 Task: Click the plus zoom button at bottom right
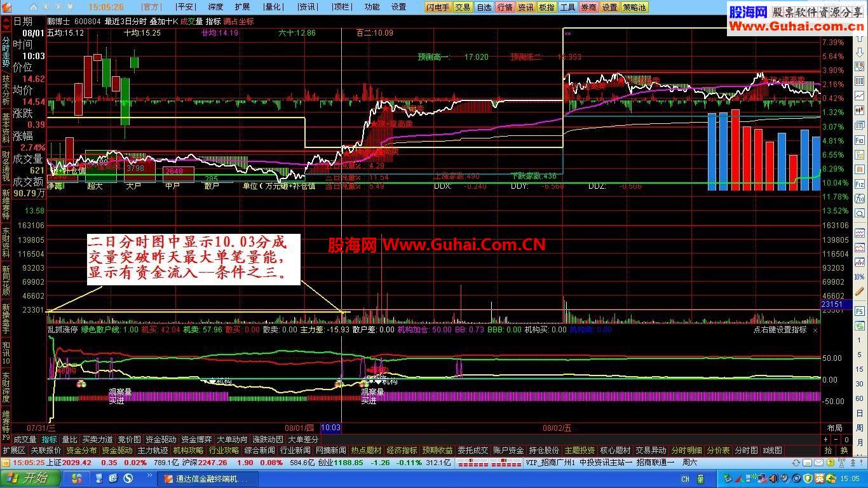[x=825, y=439]
